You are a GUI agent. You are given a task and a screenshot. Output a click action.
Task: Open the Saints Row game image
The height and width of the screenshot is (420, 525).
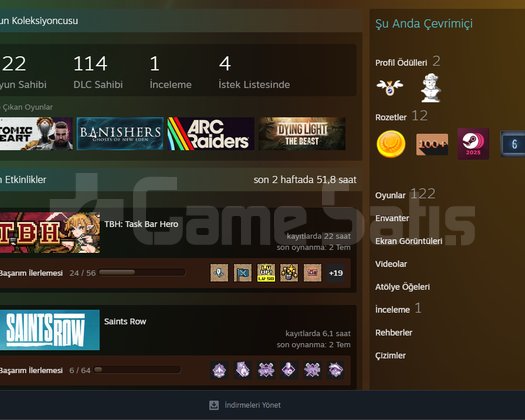click(x=50, y=330)
